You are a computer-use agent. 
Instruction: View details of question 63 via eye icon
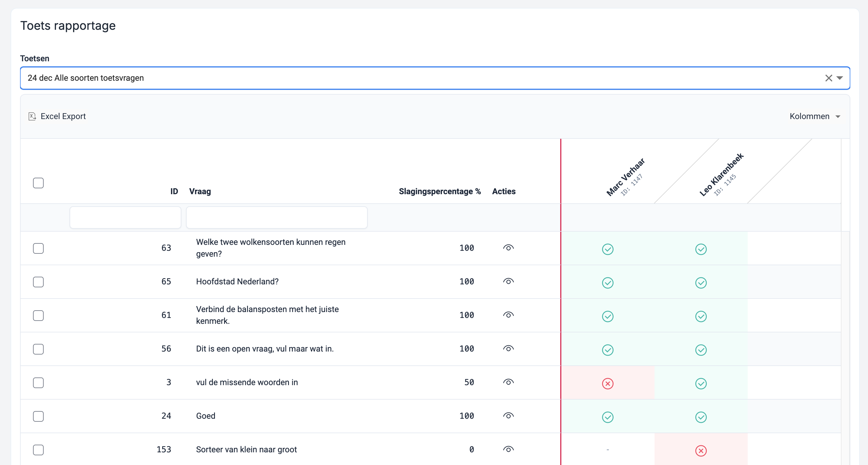coord(508,248)
